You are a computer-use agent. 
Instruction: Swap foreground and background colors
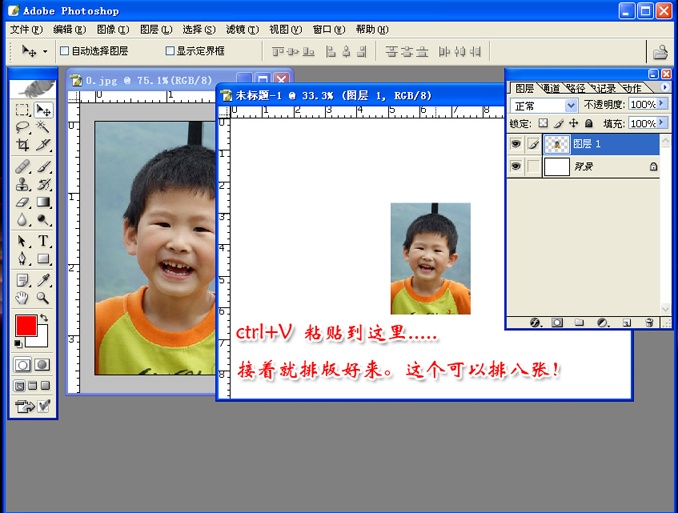44,318
